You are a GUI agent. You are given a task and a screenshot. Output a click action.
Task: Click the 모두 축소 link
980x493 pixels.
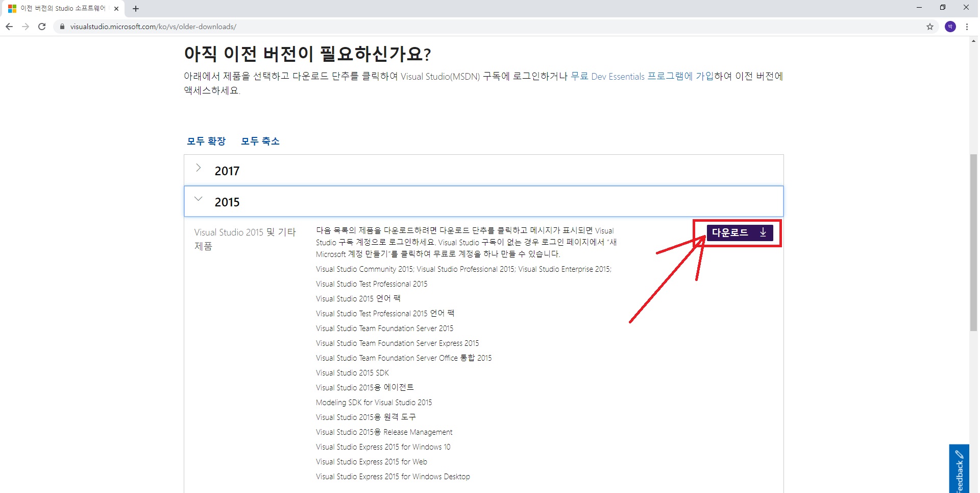click(260, 141)
